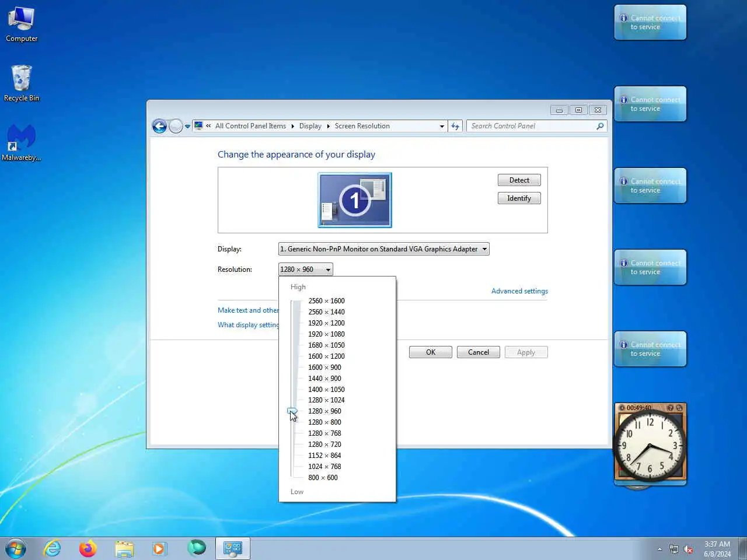This screenshot has width=747, height=560.
Task: Select 1024 × 768 resolution
Action: (324, 467)
